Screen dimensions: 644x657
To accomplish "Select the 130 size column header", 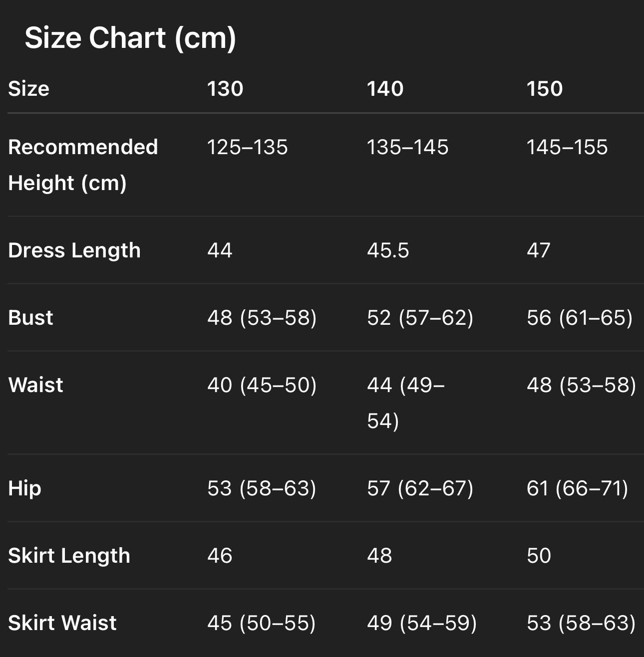I will click(x=225, y=89).
